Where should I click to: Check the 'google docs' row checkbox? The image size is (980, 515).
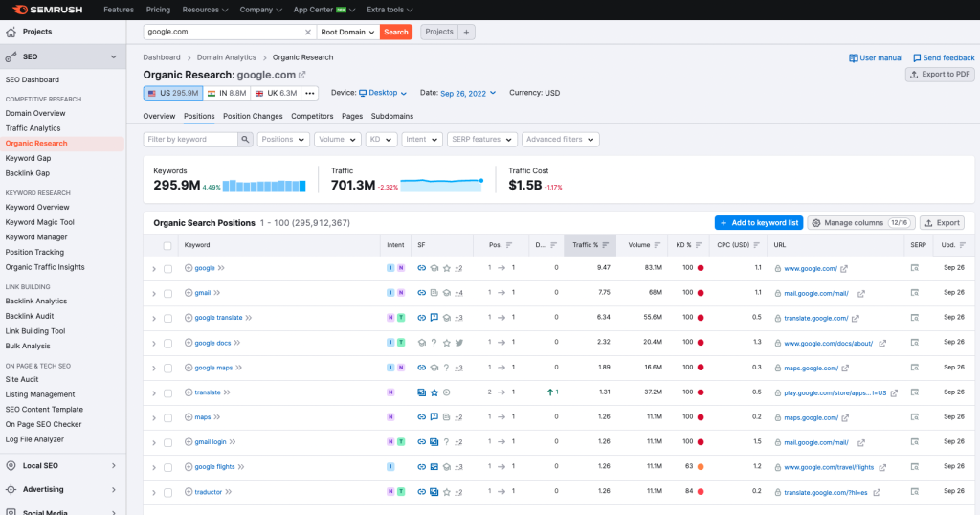click(x=167, y=344)
